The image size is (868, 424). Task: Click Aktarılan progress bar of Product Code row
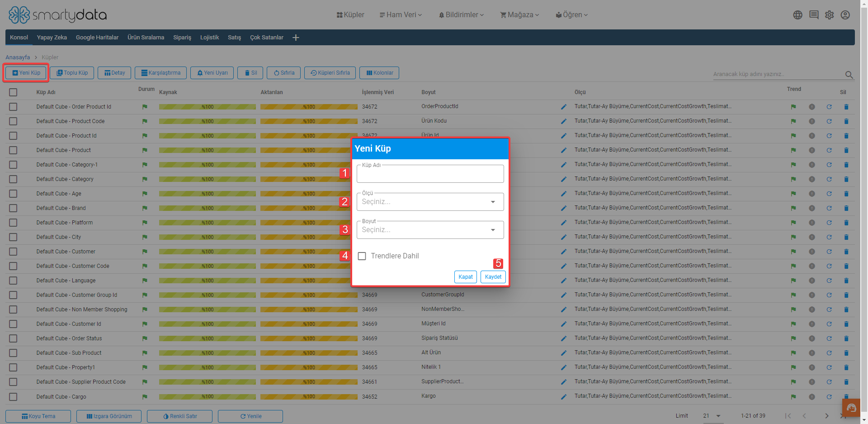tap(309, 121)
